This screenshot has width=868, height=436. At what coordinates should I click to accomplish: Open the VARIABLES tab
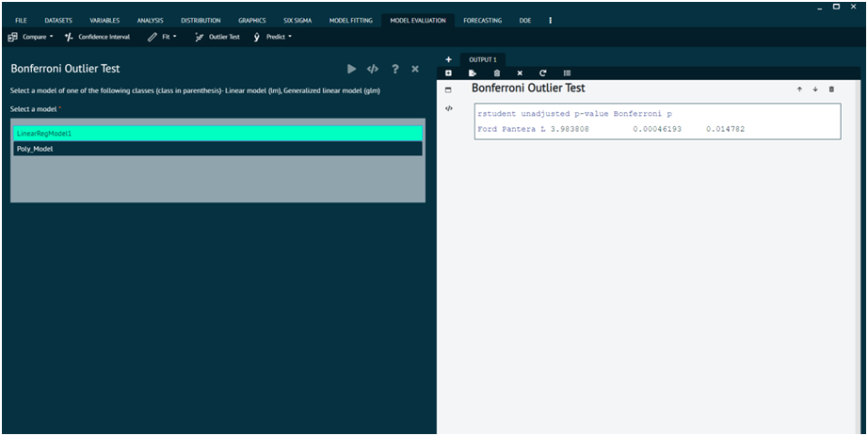[104, 21]
